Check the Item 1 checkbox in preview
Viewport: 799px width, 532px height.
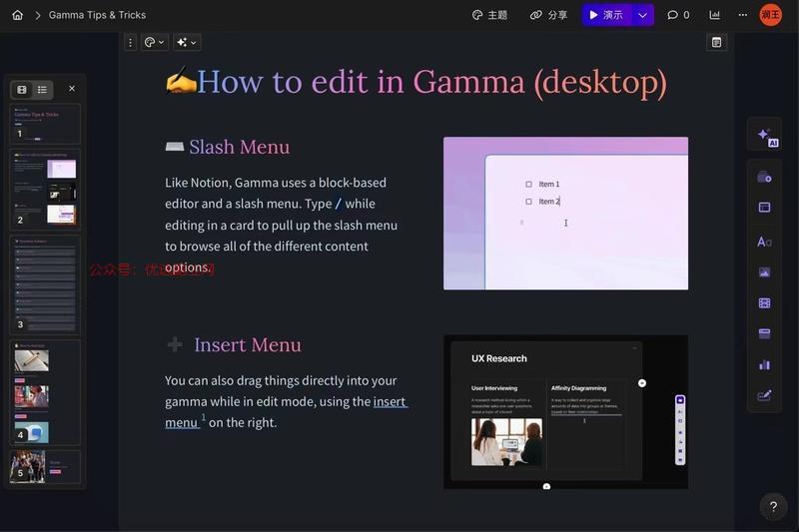coord(528,184)
